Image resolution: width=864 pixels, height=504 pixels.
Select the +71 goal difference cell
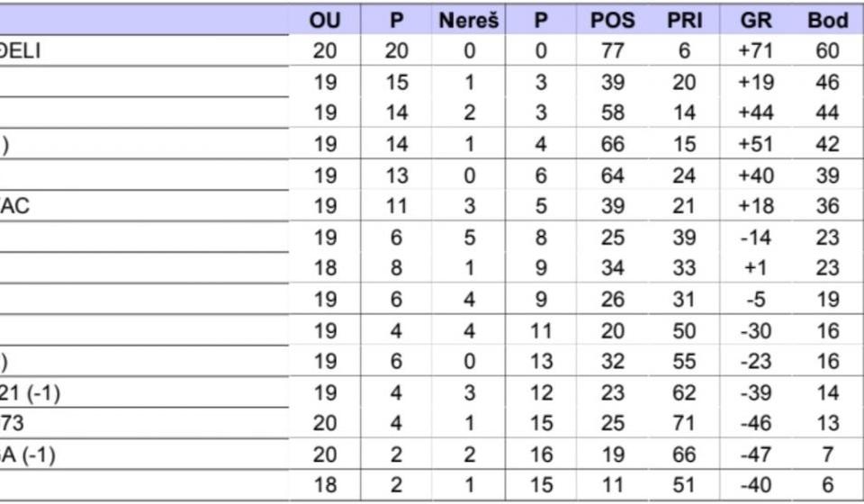point(755,51)
